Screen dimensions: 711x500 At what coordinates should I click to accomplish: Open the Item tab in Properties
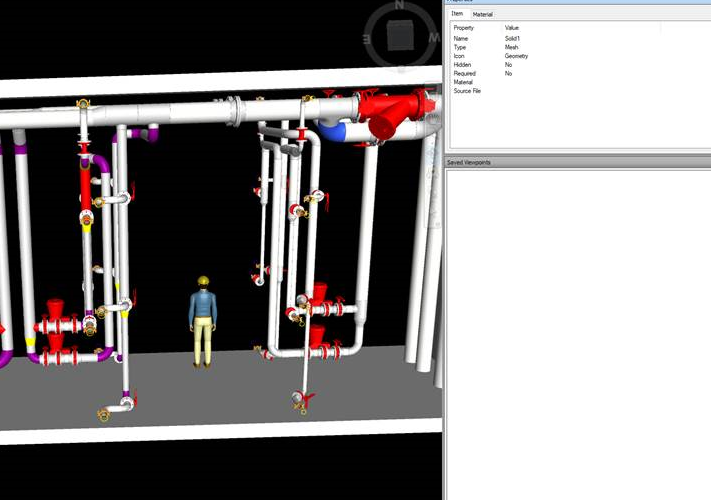click(457, 14)
